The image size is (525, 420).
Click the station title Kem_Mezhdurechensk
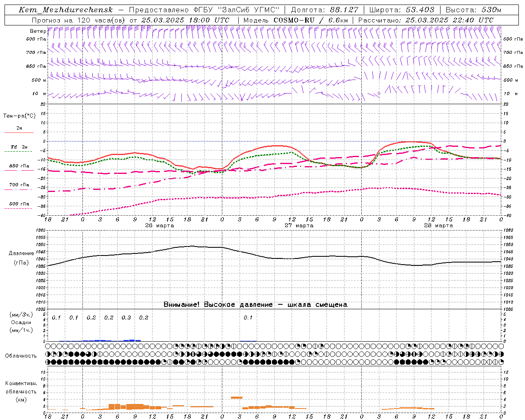66,10
